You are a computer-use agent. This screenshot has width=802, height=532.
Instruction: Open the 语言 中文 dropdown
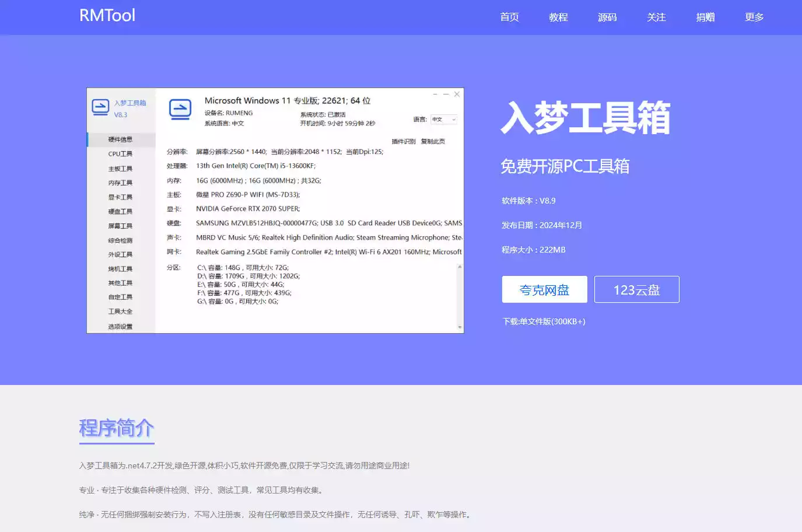pyautogui.click(x=444, y=120)
